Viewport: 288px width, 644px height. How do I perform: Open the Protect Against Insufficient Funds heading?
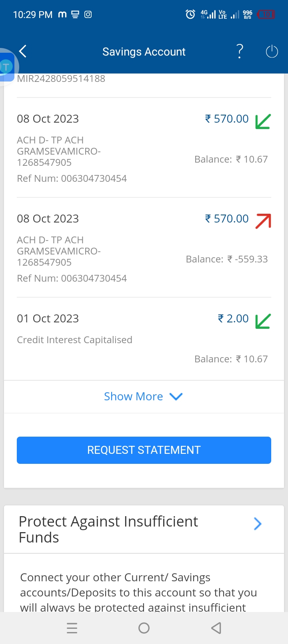[108, 529]
